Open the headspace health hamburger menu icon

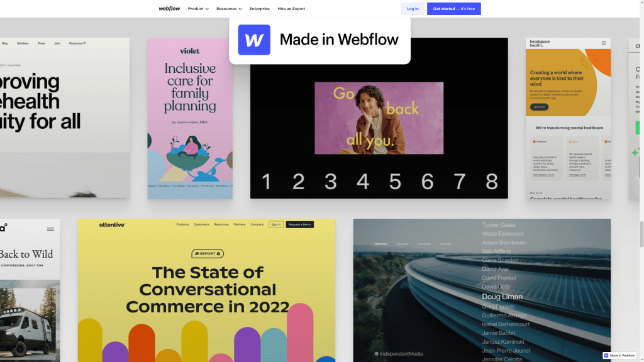coord(603,43)
